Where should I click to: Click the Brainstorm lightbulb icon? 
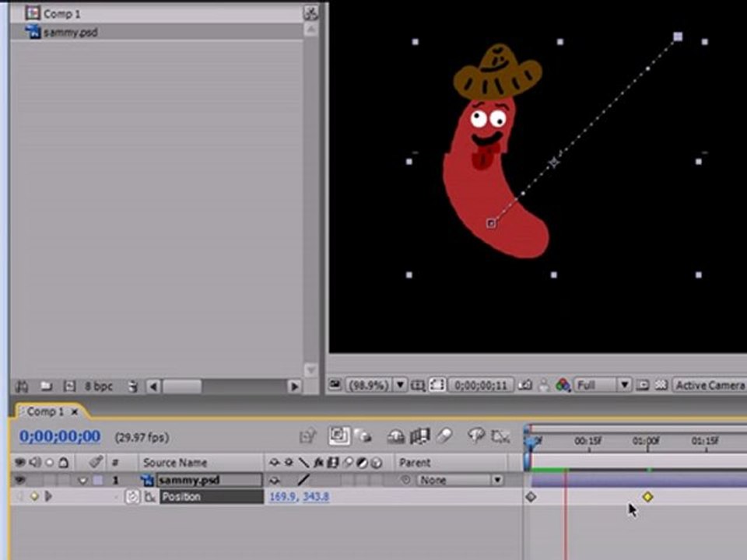475,436
